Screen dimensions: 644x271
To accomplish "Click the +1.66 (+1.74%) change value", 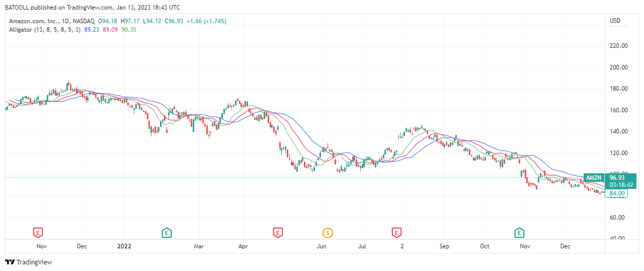I will tap(206, 21).
